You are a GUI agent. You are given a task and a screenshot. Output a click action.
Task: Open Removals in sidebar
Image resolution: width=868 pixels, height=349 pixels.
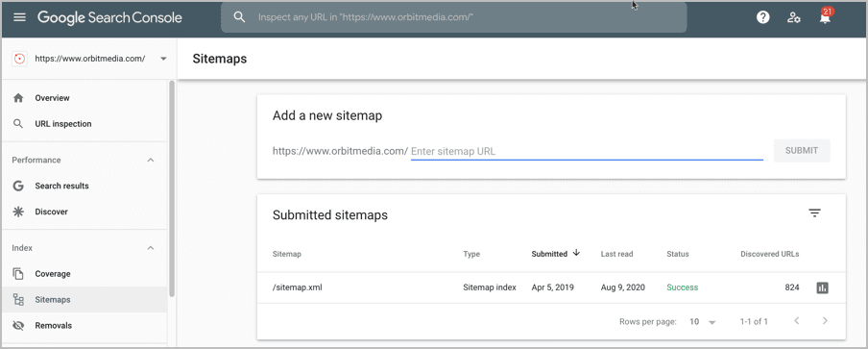click(53, 326)
